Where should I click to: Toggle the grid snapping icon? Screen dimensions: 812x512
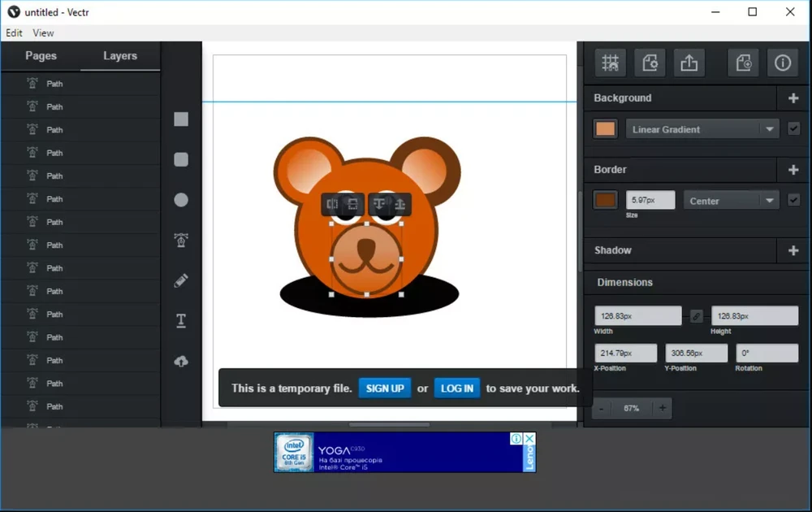(610, 63)
